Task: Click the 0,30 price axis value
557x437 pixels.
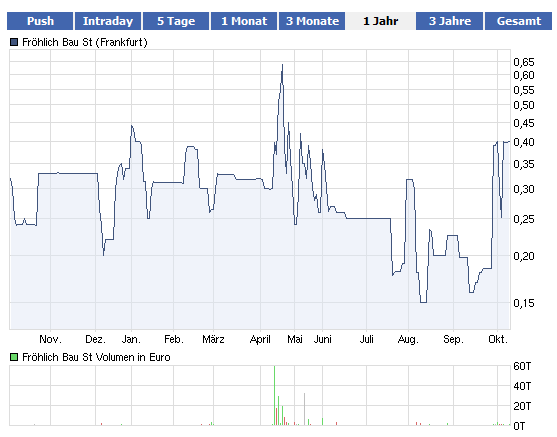Action: click(524, 189)
